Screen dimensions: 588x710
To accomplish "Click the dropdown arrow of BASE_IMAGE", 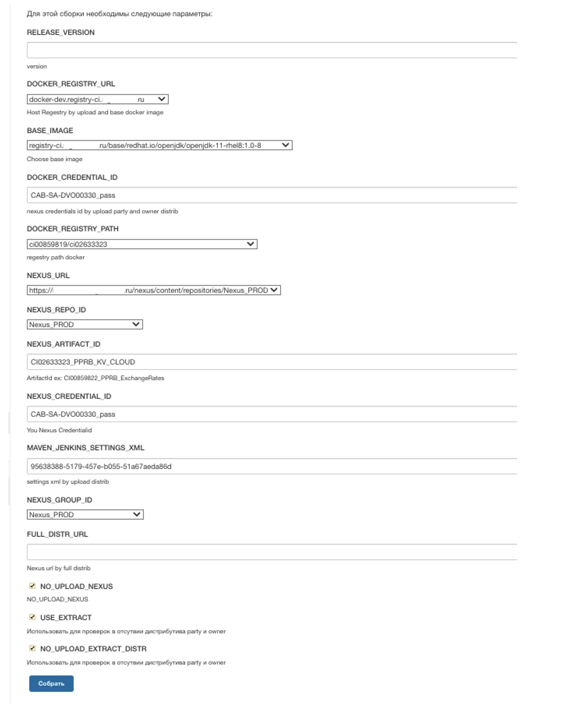I will tap(285, 145).
